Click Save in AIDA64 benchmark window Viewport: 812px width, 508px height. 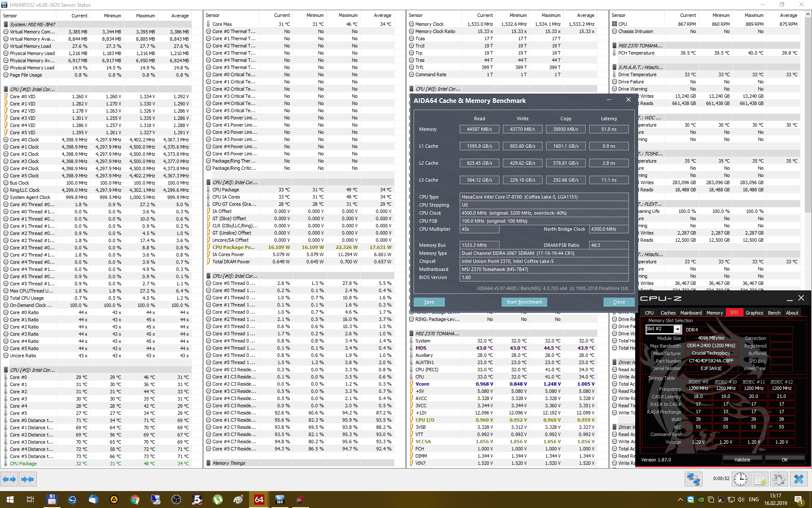(x=429, y=302)
